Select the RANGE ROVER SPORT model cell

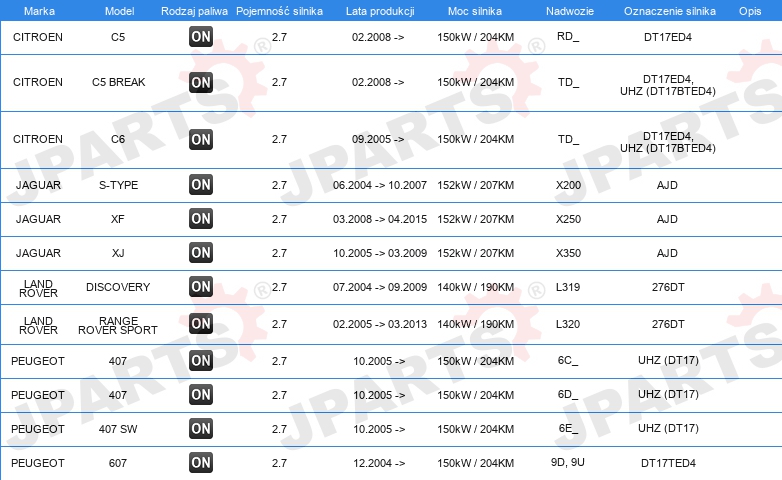(x=118, y=325)
